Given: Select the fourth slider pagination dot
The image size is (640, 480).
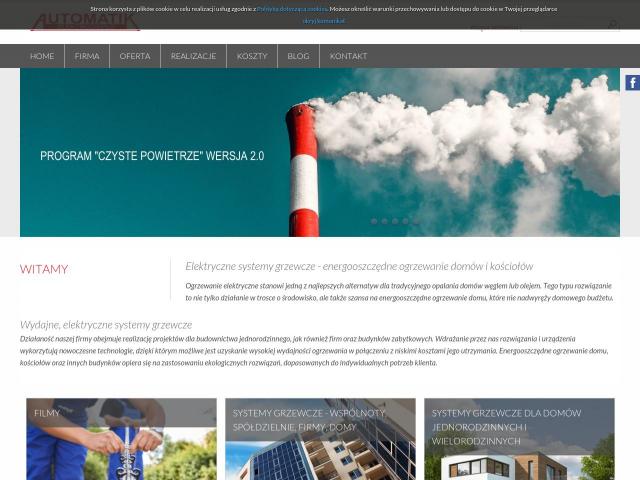Looking at the screenshot, I should [405, 221].
